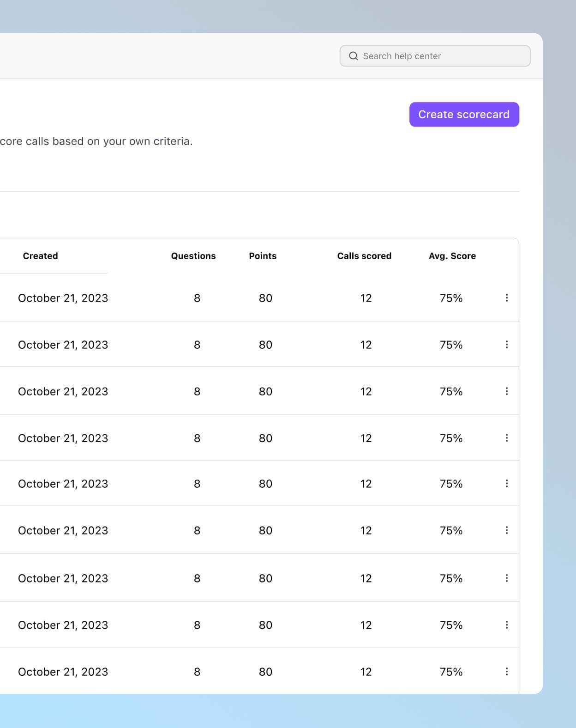Open the three-dot menu in the third table row
Image resolution: width=576 pixels, height=728 pixels.
(x=507, y=391)
